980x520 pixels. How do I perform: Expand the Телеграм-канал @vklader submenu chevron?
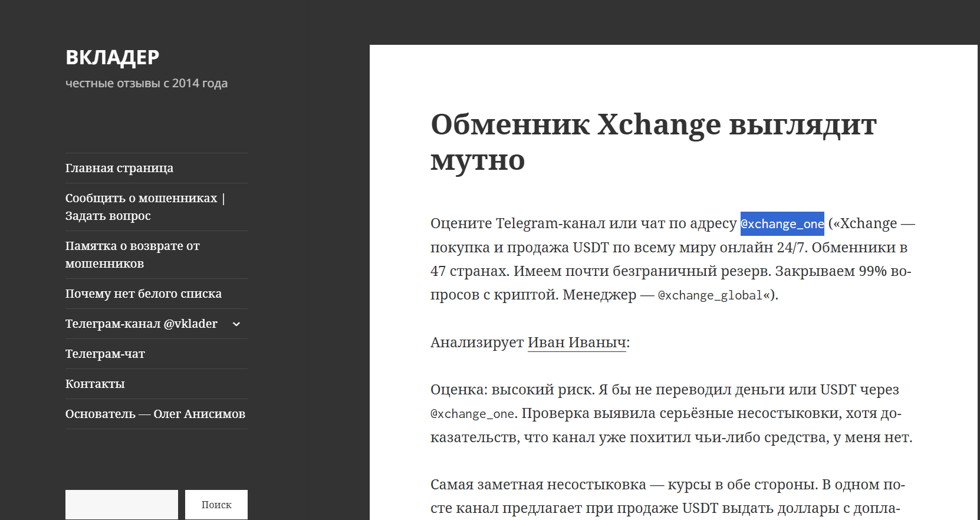tap(236, 324)
